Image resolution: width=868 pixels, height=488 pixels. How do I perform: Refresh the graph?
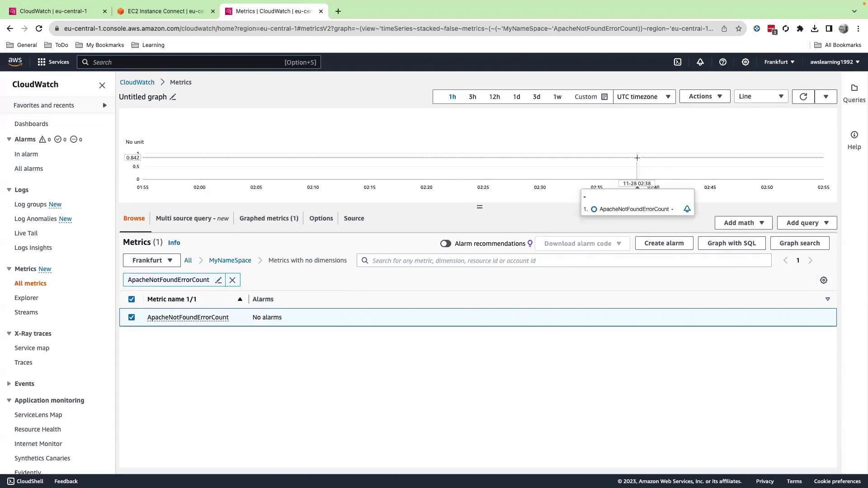click(x=803, y=97)
